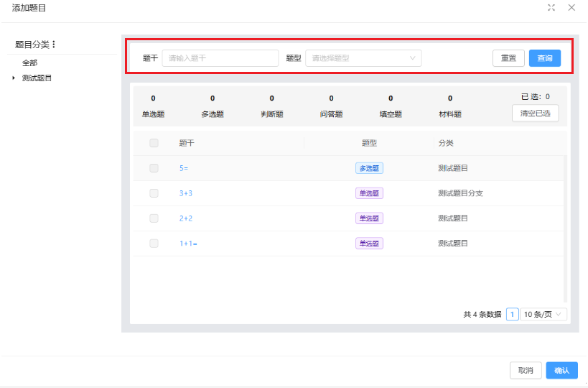This screenshot has height=388, width=588.
Task: Click 清空已选 to clear selections
Action: tap(535, 113)
